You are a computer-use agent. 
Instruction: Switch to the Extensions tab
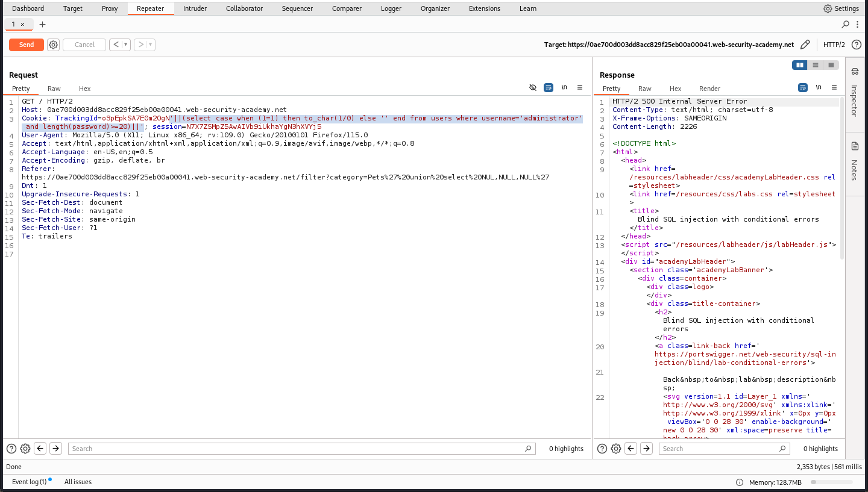[x=485, y=8]
